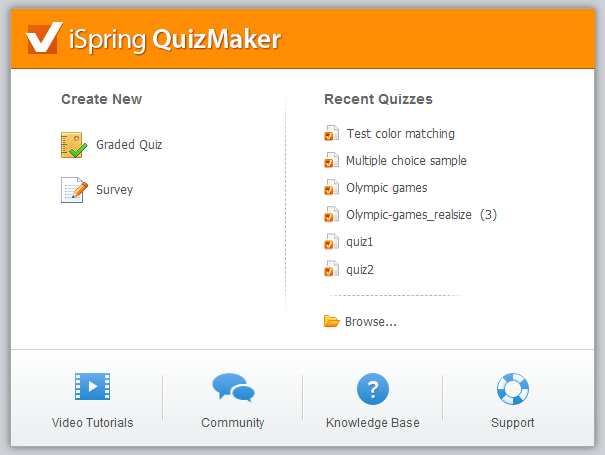This screenshot has width=605, height=455.
Task: Click the file icon beside quiz2
Action: pos(331,269)
